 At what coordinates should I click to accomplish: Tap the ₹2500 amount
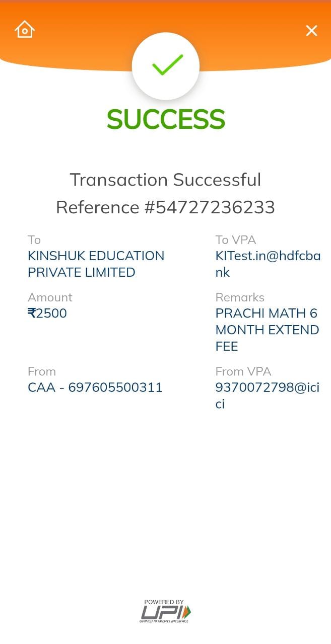pyautogui.click(x=47, y=313)
